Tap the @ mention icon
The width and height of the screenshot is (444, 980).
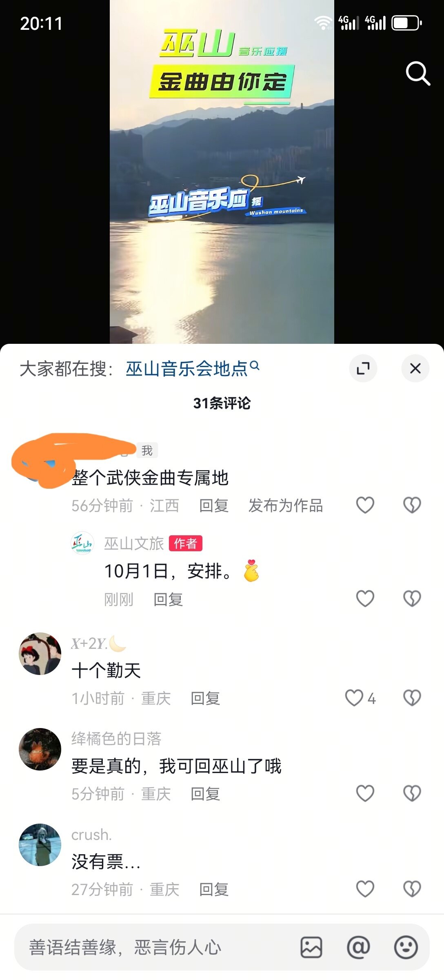pos(358,947)
